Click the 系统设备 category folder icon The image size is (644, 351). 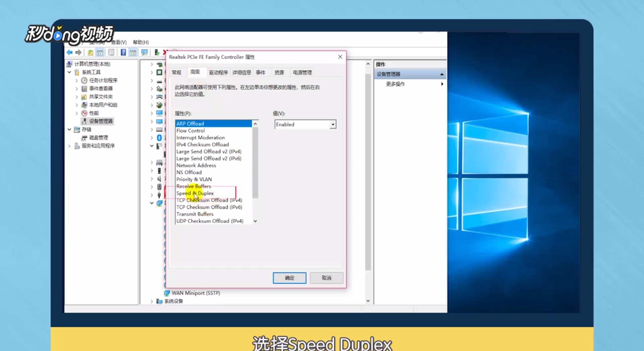(x=159, y=301)
